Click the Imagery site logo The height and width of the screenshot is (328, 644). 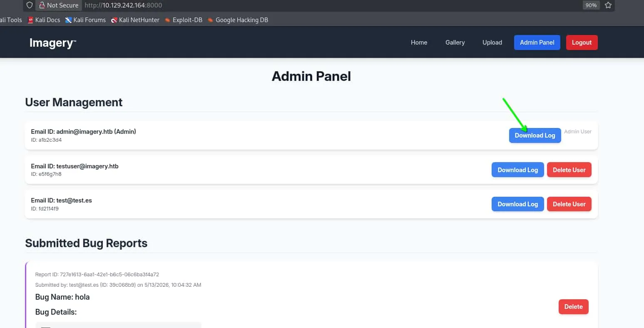click(53, 43)
